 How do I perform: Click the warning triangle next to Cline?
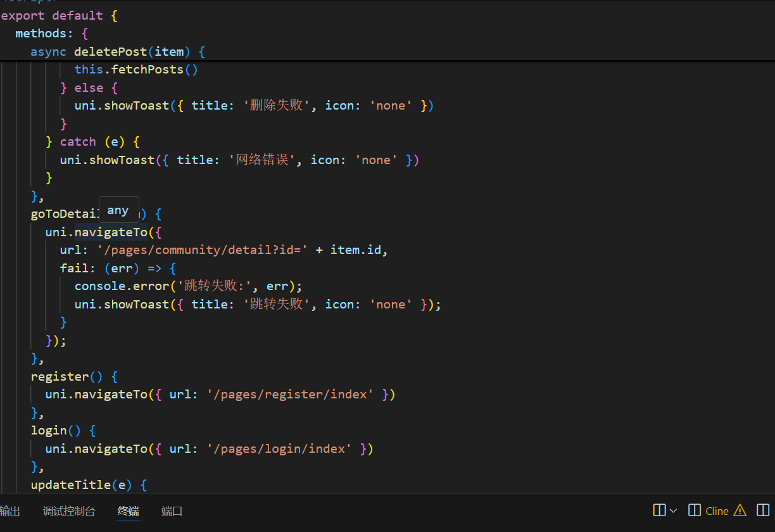(740, 510)
